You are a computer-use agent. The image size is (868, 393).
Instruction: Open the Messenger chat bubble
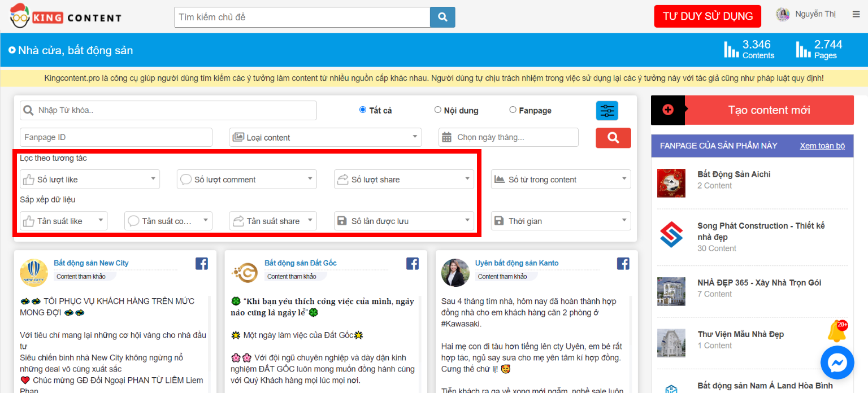point(837,363)
